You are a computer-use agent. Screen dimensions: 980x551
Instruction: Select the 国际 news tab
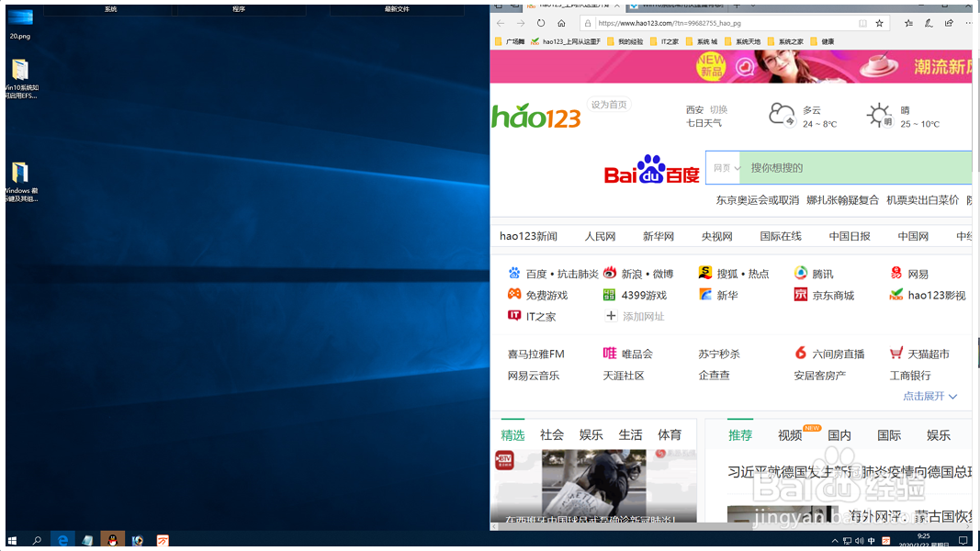point(889,435)
